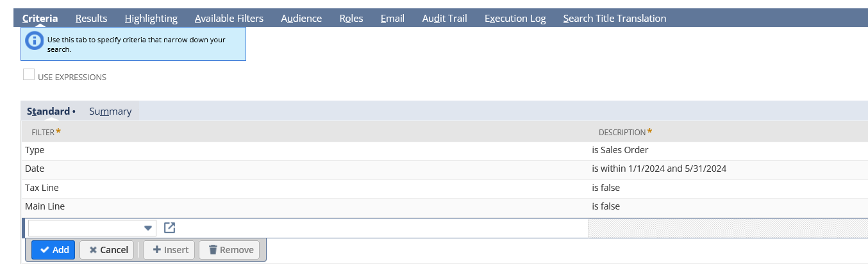The width and height of the screenshot is (868, 264).
Task: Go to the Available Filters tab
Action: point(229,19)
